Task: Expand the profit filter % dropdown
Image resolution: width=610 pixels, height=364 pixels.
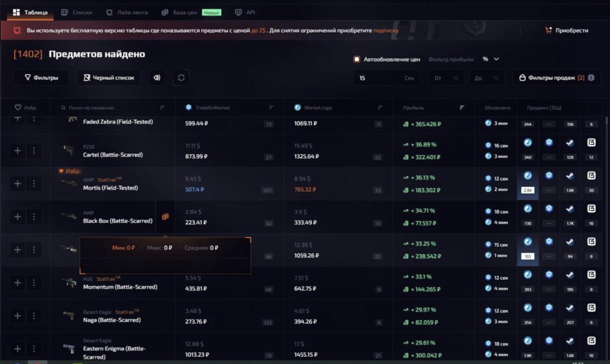Action: [x=491, y=59]
